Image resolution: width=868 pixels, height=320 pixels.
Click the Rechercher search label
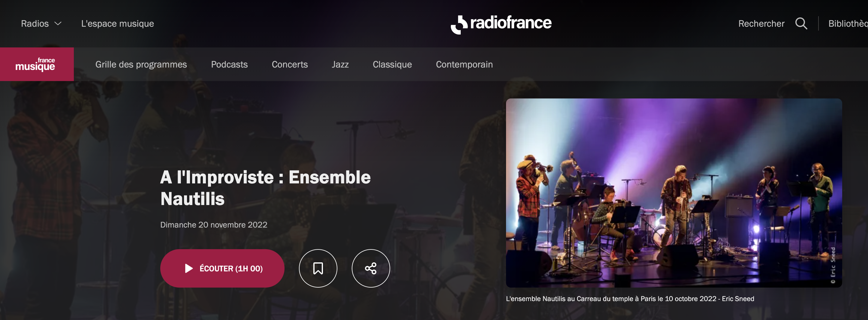point(761,24)
